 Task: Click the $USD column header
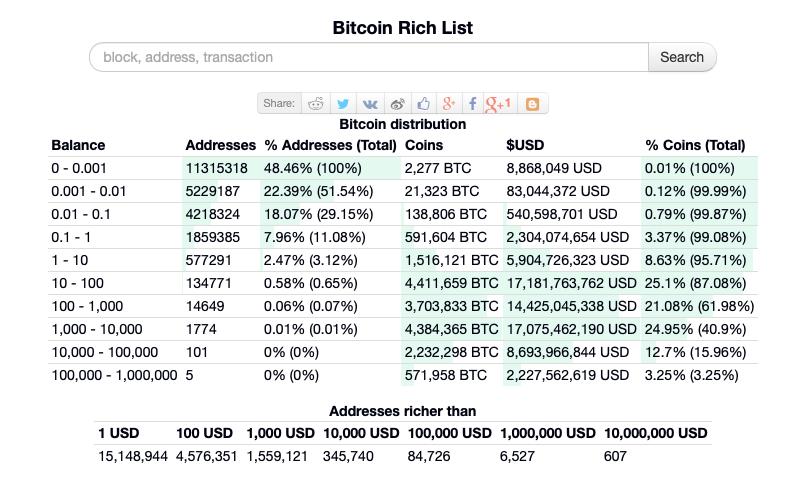point(525,145)
